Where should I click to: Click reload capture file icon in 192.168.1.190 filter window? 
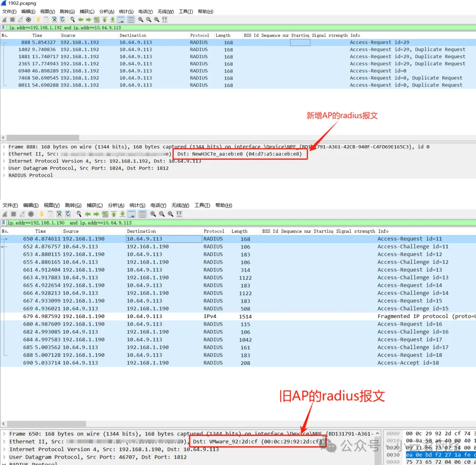pyautogui.click(x=68, y=214)
